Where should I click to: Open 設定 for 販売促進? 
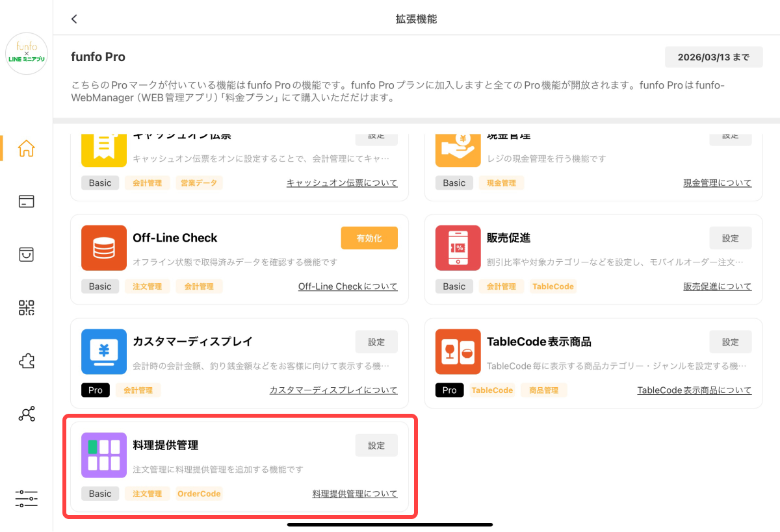(x=731, y=238)
